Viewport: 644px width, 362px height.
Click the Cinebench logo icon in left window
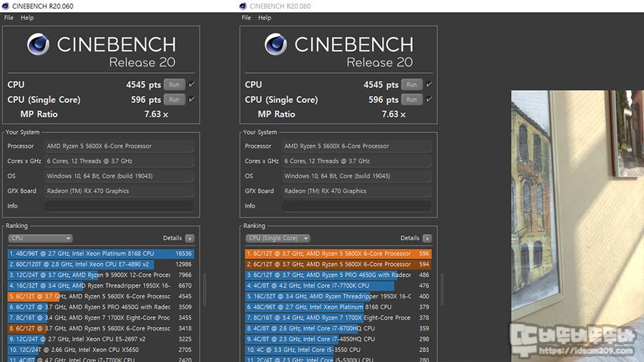pos(38,44)
